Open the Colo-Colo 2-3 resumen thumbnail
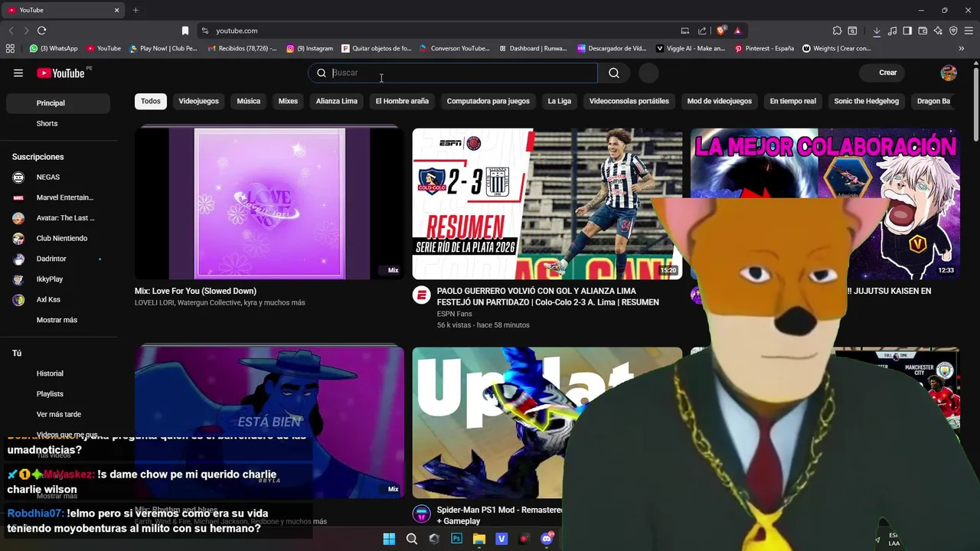Viewport: 980px width, 551px height. click(547, 204)
